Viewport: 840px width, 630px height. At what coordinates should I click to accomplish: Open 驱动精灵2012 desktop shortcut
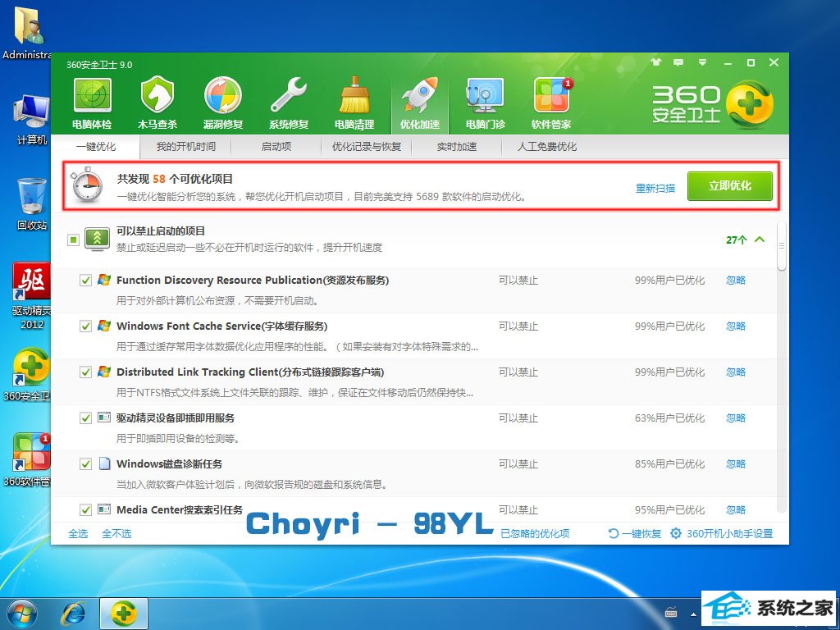pos(31,295)
